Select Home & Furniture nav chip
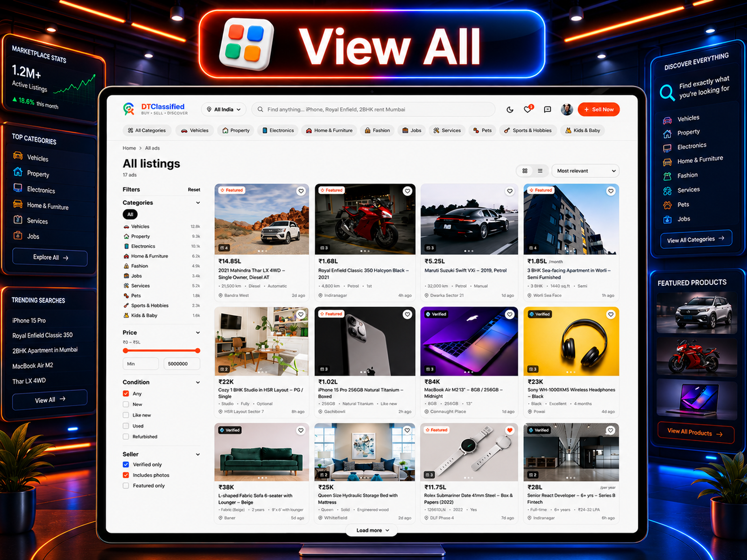Viewport: 747px width, 560px height. point(329,131)
